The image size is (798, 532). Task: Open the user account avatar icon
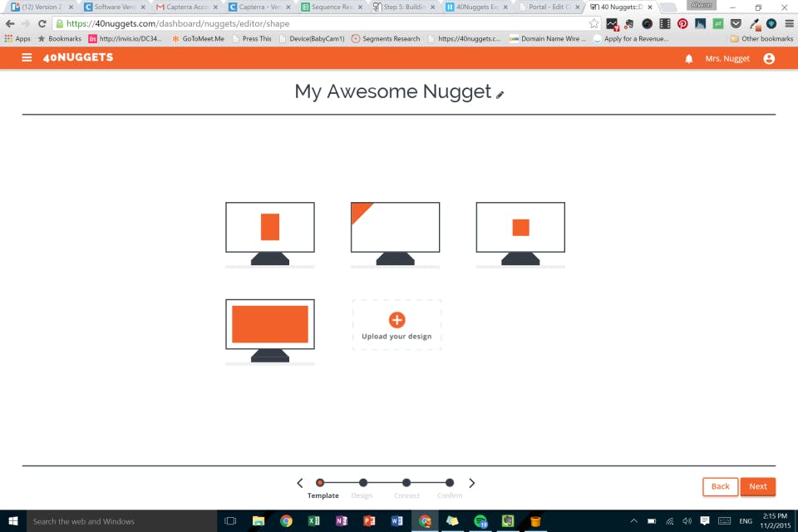click(x=769, y=58)
